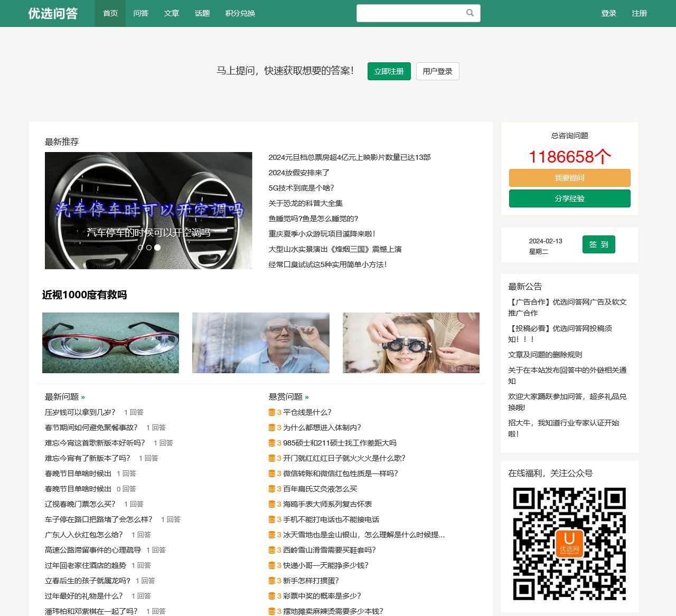Click the QR code image

pyautogui.click(x=569, y=544)
